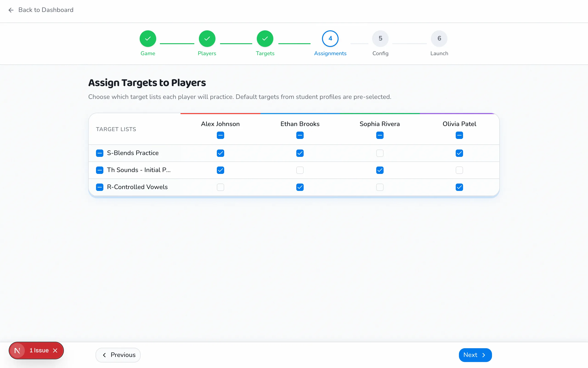
Task: Open the 1 Issue indicator
Action: (x=39, y=351)
